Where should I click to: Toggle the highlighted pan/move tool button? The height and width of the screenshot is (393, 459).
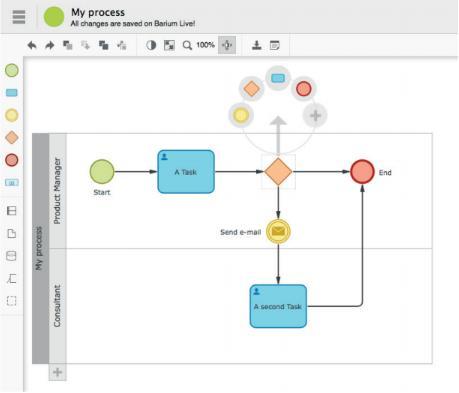click(x=227, y=45)
